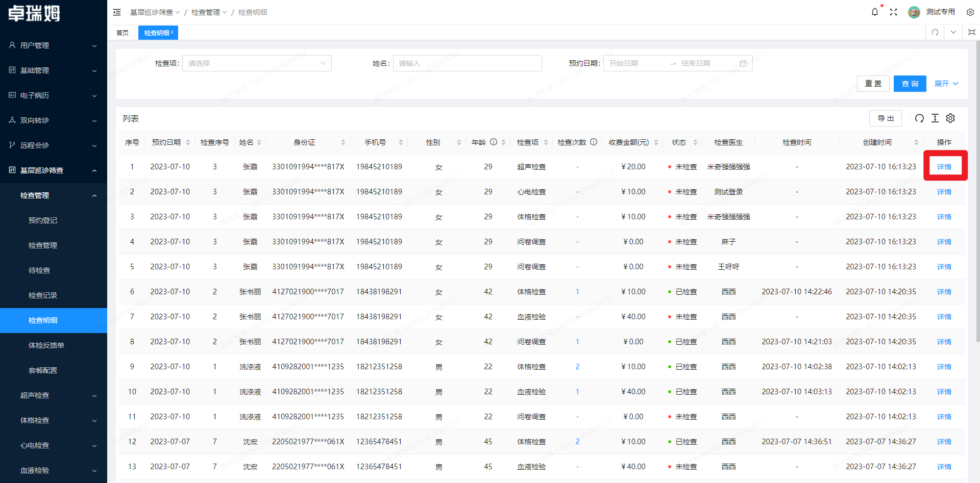The image size is (980, 483).
Task: Expand 心电检查 sidebar menu
Action: (54, 445)
